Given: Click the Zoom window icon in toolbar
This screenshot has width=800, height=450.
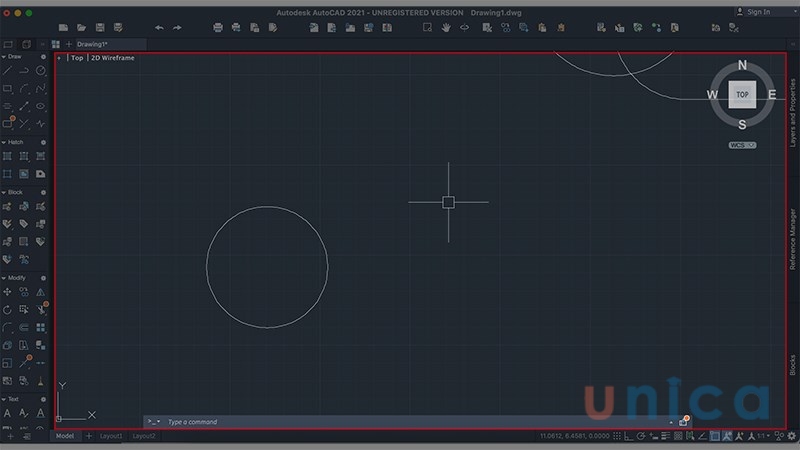Looking at the screenshot, I should tap(428, 28).
